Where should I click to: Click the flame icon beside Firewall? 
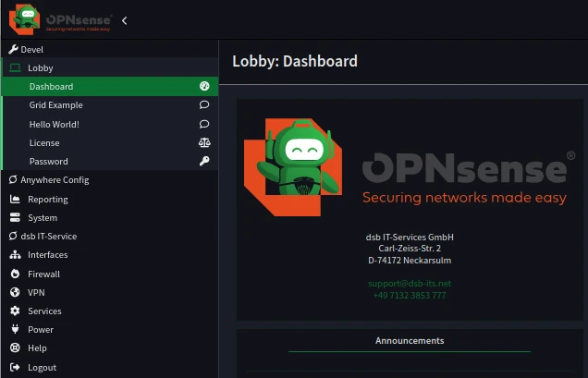point(15,274)
